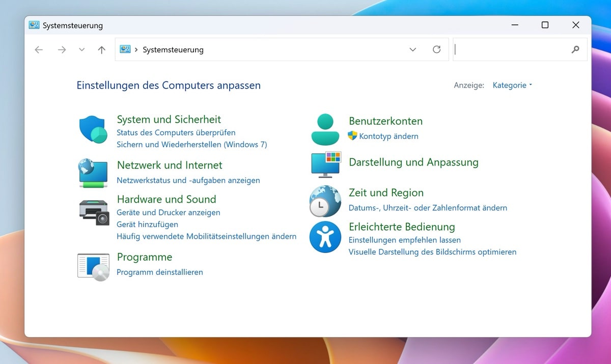
Task: Expand the address bar dropdown arrow
Action: (412, 49)
